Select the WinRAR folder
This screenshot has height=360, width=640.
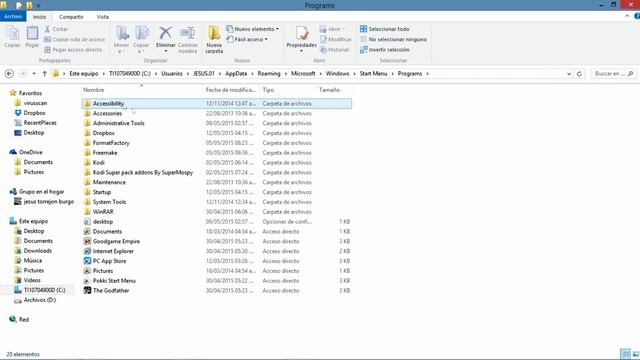point(216,212)
